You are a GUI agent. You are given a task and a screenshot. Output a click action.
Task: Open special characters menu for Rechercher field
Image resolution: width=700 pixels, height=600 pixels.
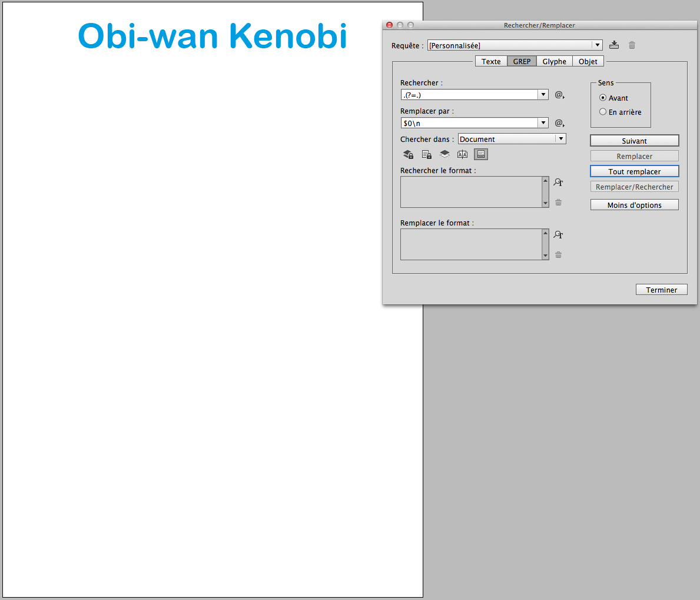pos(559,95)
